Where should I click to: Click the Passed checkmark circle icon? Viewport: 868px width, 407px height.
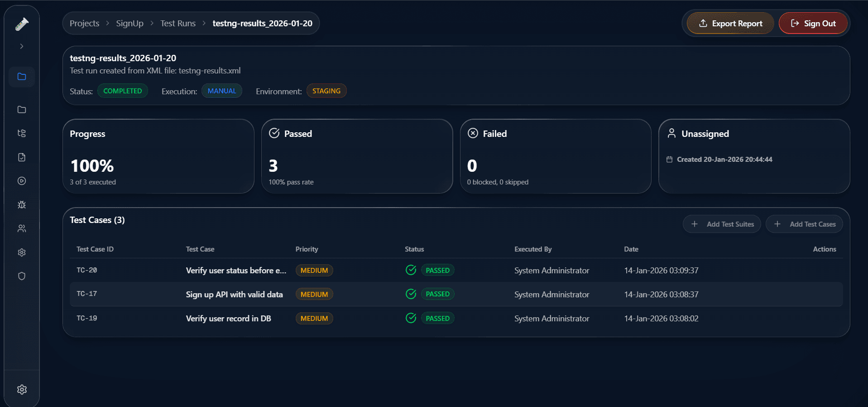pyautogui.click(x=274, y=133)
